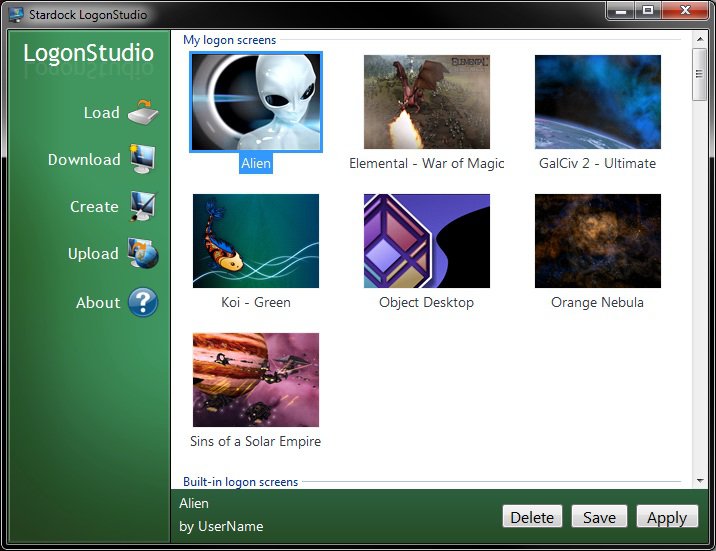Click the 'Sins of a Solar Empire' caption

(x=256, y=441)
